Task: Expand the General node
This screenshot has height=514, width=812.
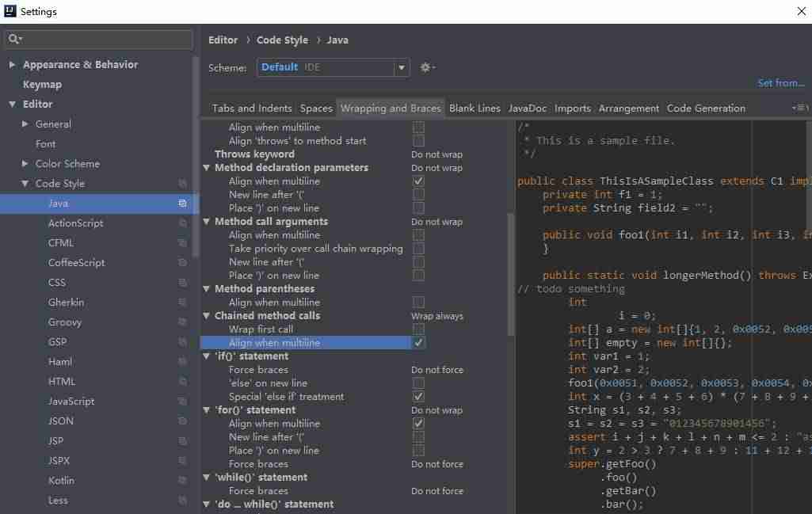Action: coord(25,124)
